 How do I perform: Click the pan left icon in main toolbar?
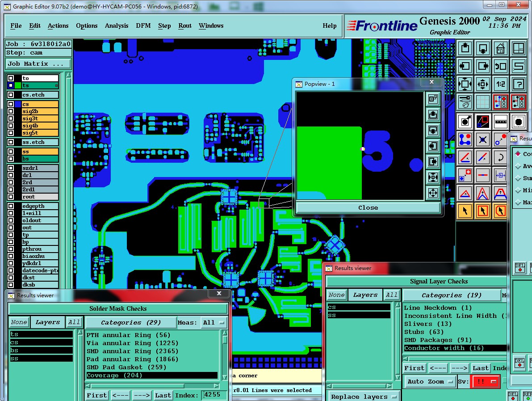click(x=465, y=66)
